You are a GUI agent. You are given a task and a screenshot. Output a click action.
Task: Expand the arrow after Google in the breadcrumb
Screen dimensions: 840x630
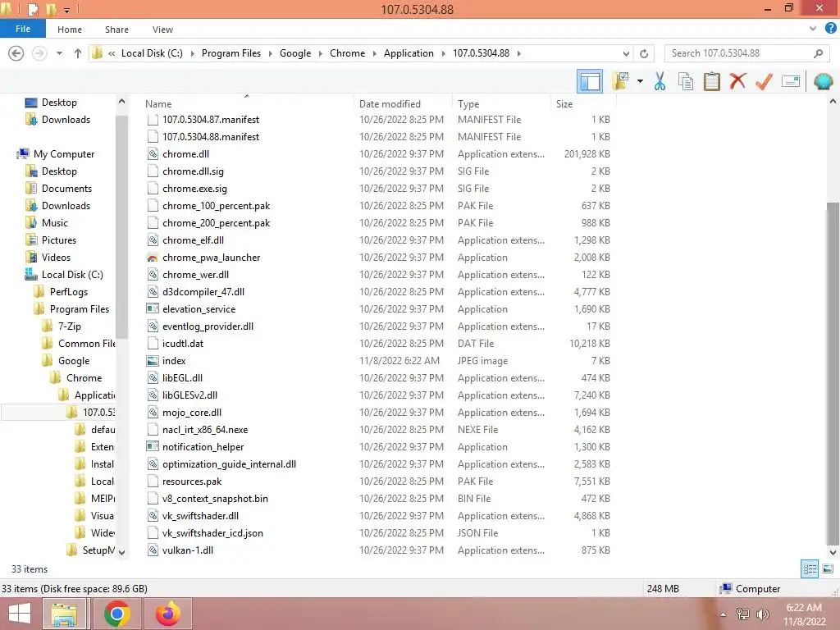point(321,53)
